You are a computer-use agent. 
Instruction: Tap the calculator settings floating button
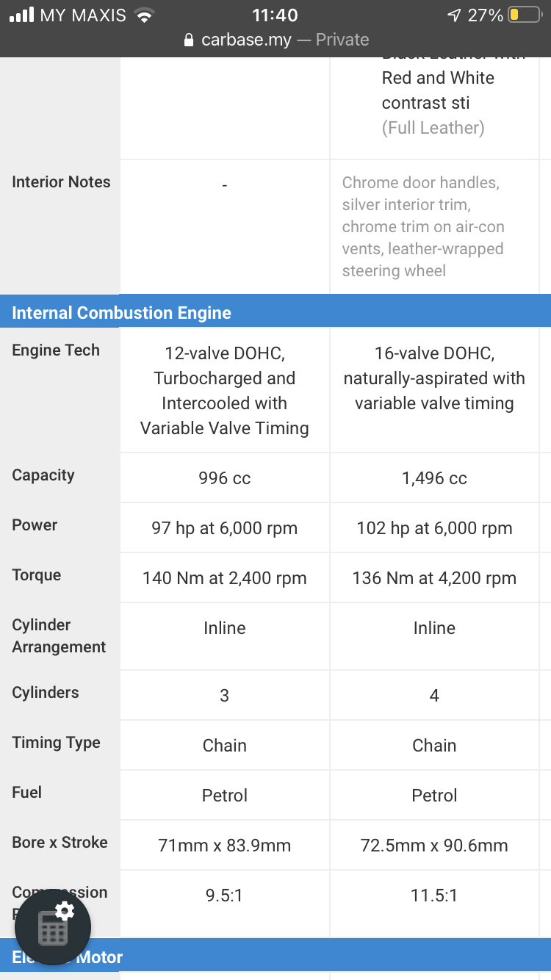pos(53,926)
